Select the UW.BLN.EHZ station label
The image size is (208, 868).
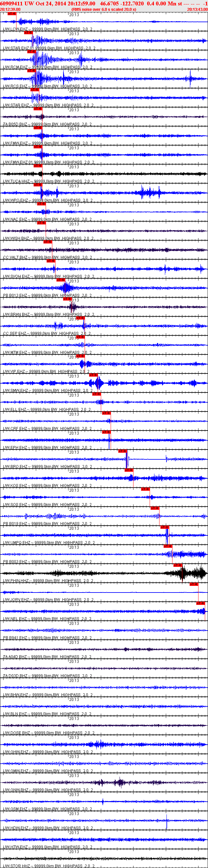(48, 714)
